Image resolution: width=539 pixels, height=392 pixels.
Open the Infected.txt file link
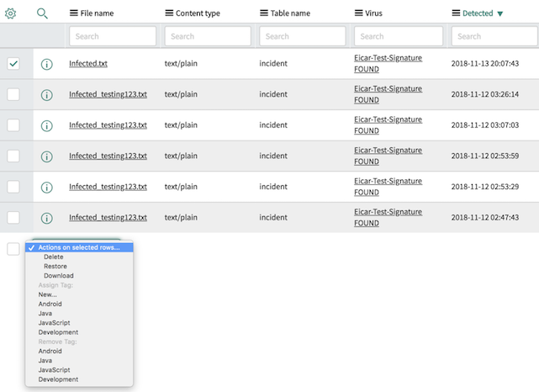pos(88,64)
